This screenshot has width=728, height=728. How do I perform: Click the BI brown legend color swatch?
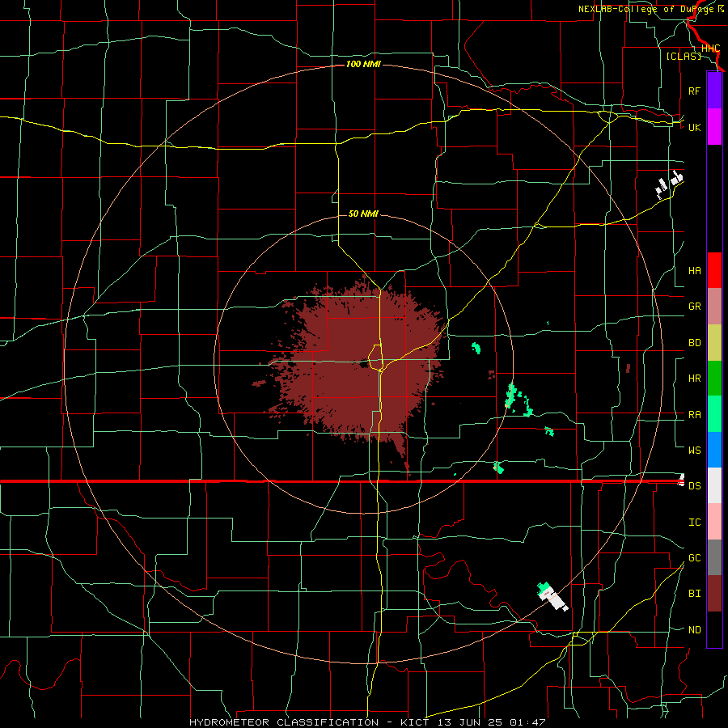coord(714,594)
